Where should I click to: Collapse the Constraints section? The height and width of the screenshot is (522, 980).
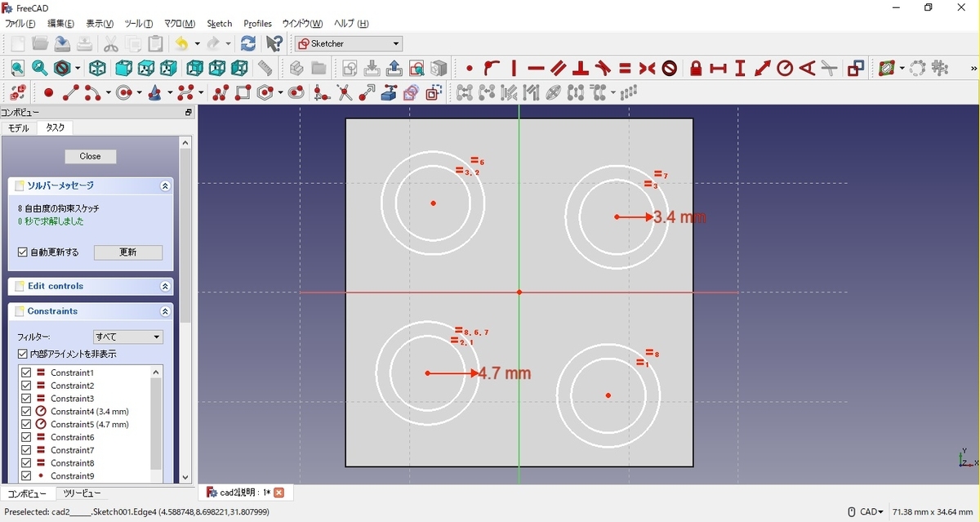(x=165, y=312)
